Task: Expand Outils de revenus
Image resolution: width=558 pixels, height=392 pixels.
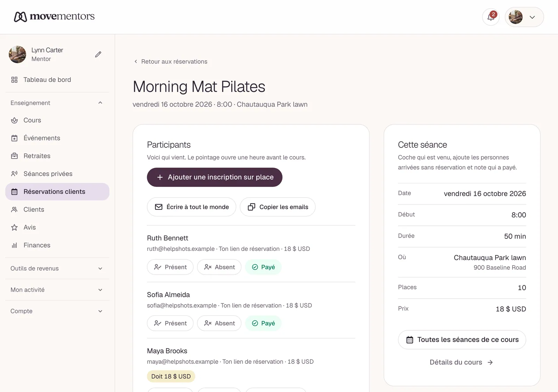Action: 57,268
